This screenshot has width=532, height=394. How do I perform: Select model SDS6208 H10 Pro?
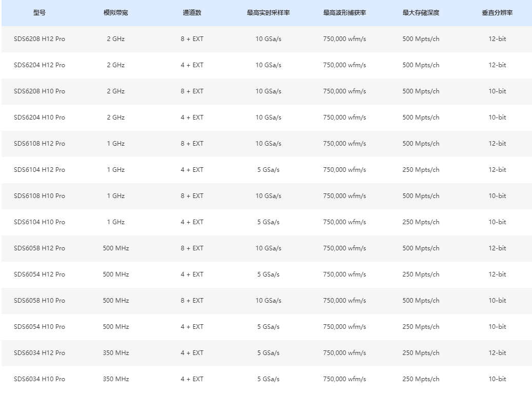(x=40, y=91)
